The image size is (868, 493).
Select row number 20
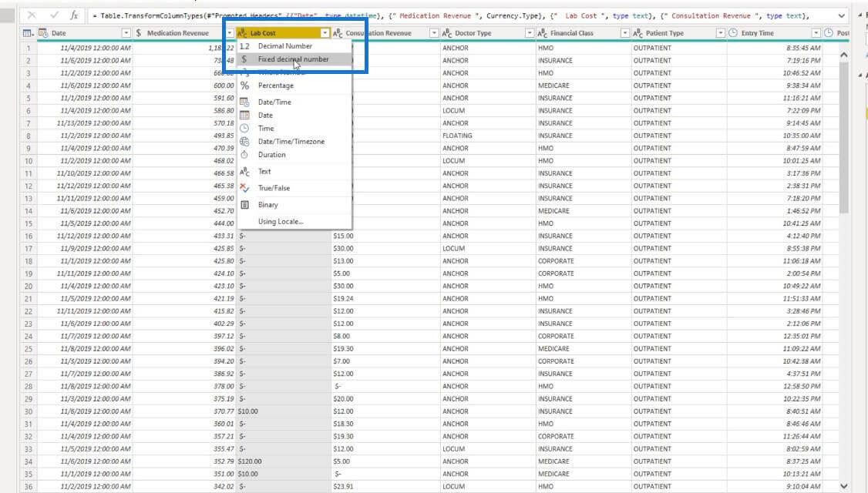[29, 286]
